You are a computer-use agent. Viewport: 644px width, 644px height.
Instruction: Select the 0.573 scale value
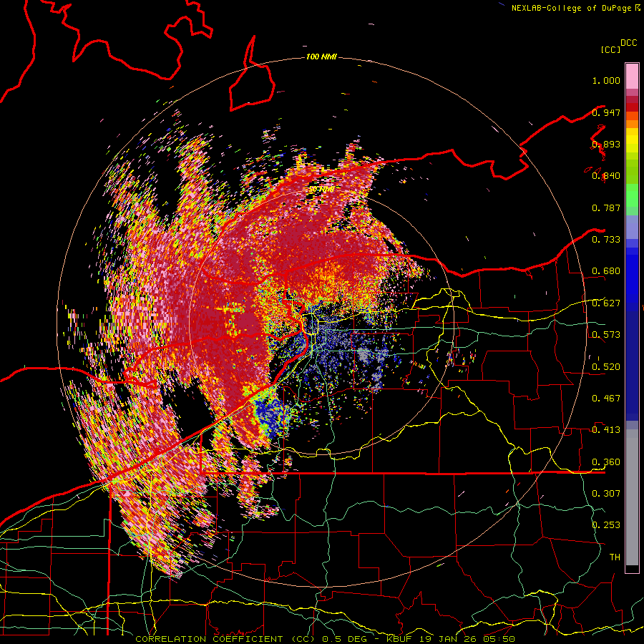point(606,335)
